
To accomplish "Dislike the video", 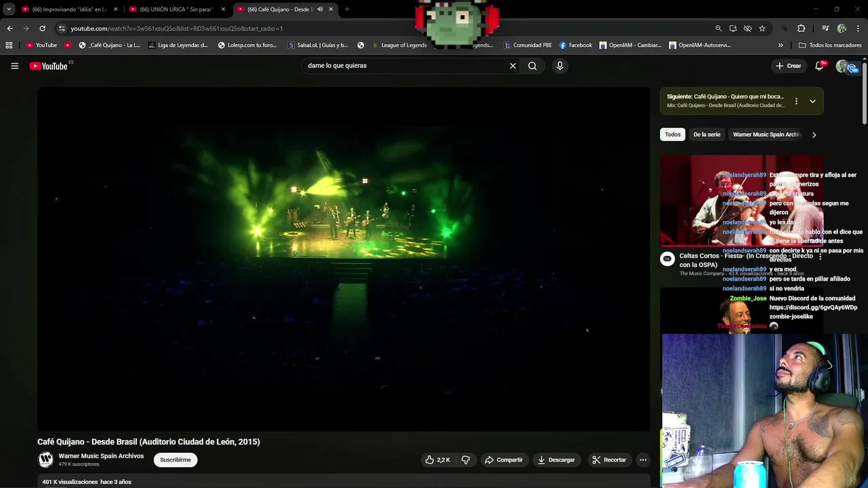I will pyautogui.click(x=465, y=460).
